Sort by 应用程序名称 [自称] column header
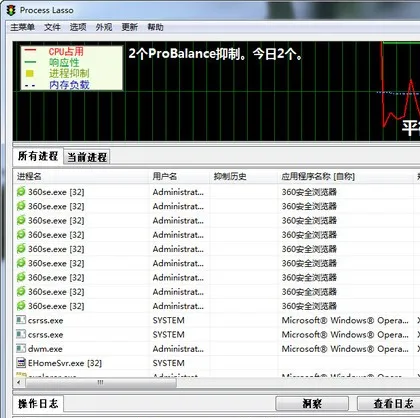 tap(345, 176)
